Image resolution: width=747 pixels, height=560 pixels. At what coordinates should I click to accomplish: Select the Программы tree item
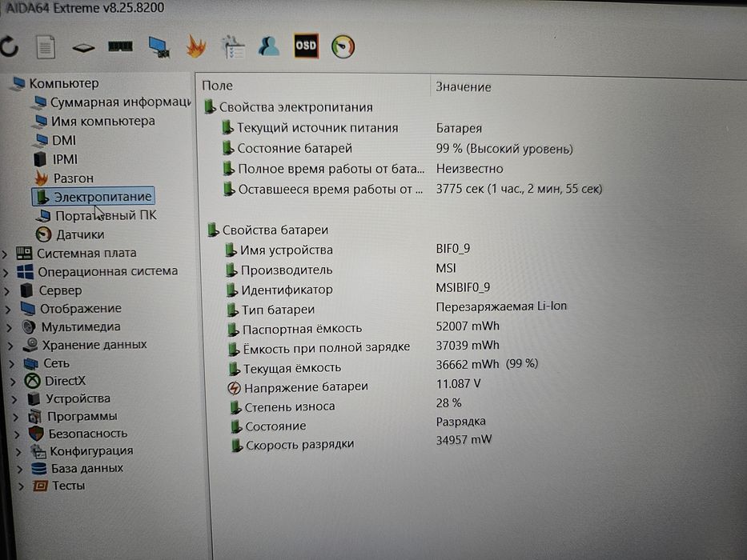[x=82, y=416]
